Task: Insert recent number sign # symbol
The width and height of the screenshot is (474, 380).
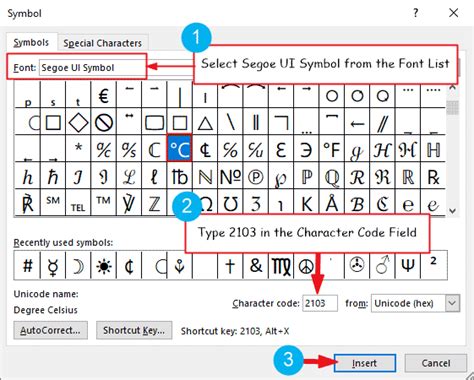Action: point(27,266)
